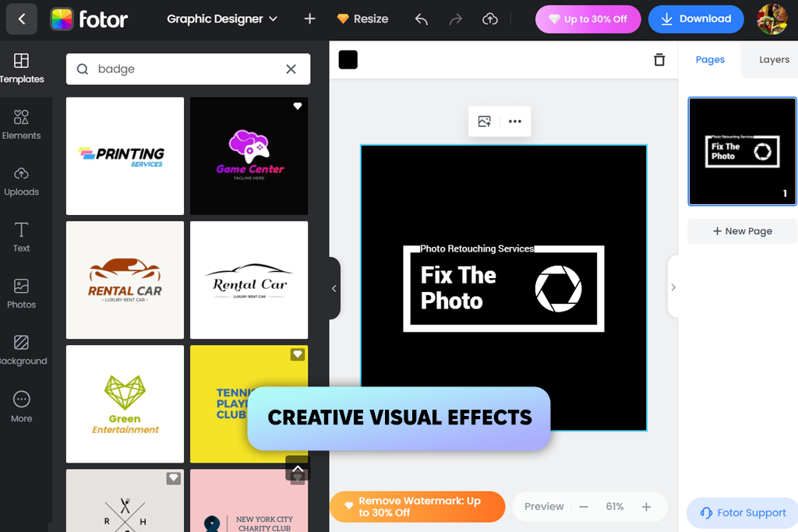Select the camera aperture icon on canvas
798x532 pixels.
[x=558, y=288]
